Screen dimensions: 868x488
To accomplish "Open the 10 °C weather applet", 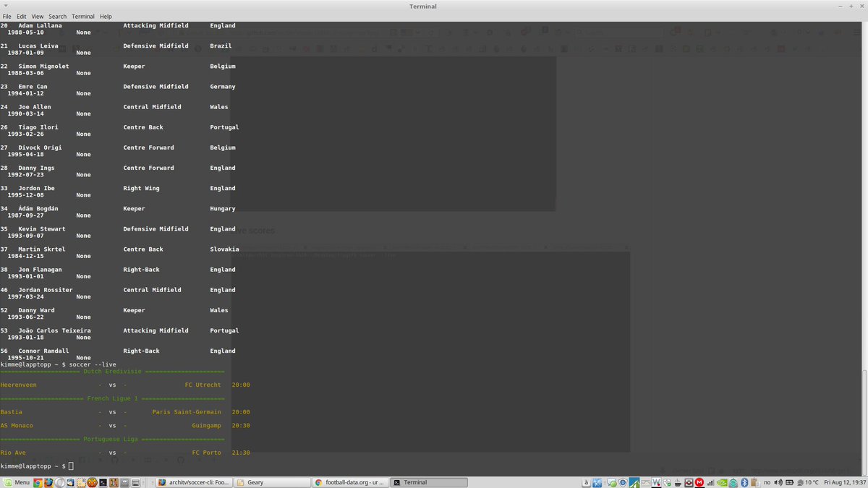I will click(x=807, y=482).
